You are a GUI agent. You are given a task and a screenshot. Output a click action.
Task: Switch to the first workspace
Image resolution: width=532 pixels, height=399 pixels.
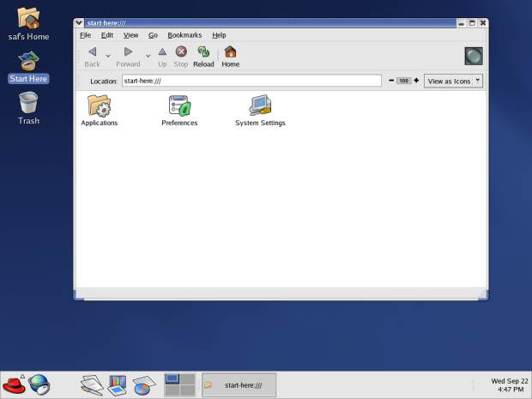tap(172, 378)
